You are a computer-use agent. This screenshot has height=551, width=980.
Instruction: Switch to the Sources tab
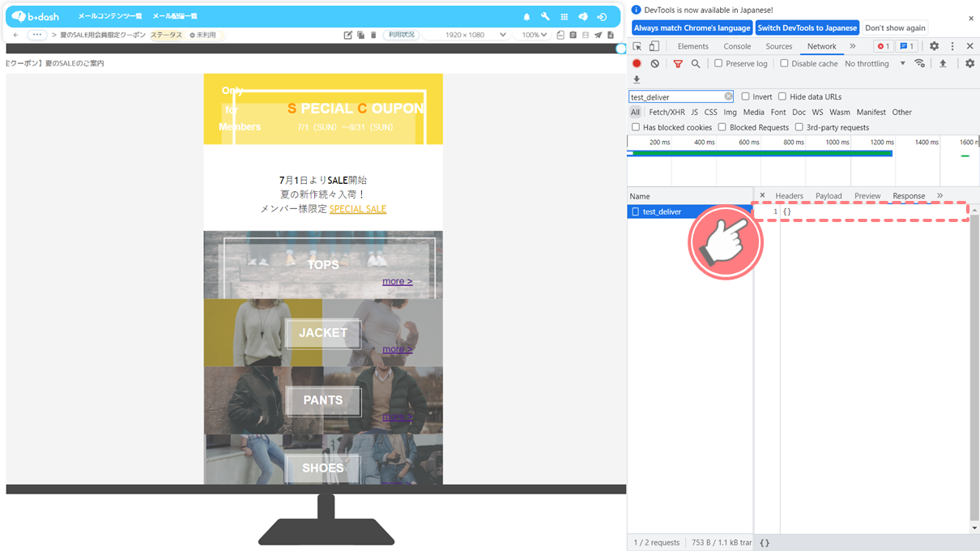click(x=779, y=46)
